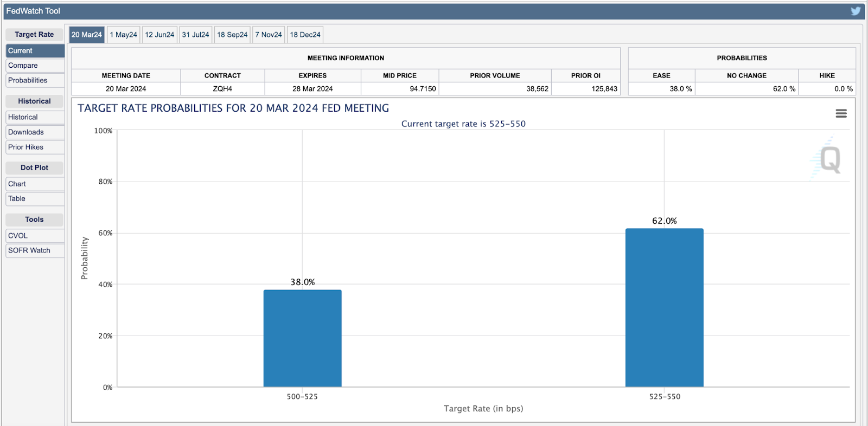The height and width of the screenshot is (426, 868).
Task: Click the ZQH4 contract cell
Action: [x=222, y=89]
